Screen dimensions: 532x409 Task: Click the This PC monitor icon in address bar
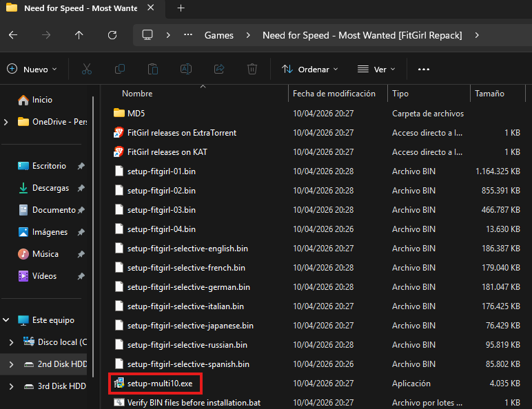point(147,35)
